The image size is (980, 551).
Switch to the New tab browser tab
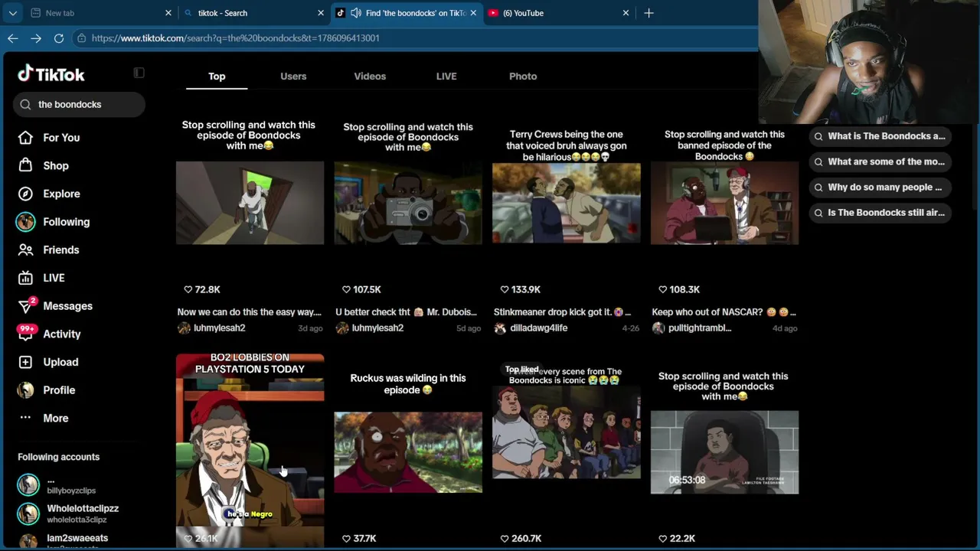tap(100, 13)
